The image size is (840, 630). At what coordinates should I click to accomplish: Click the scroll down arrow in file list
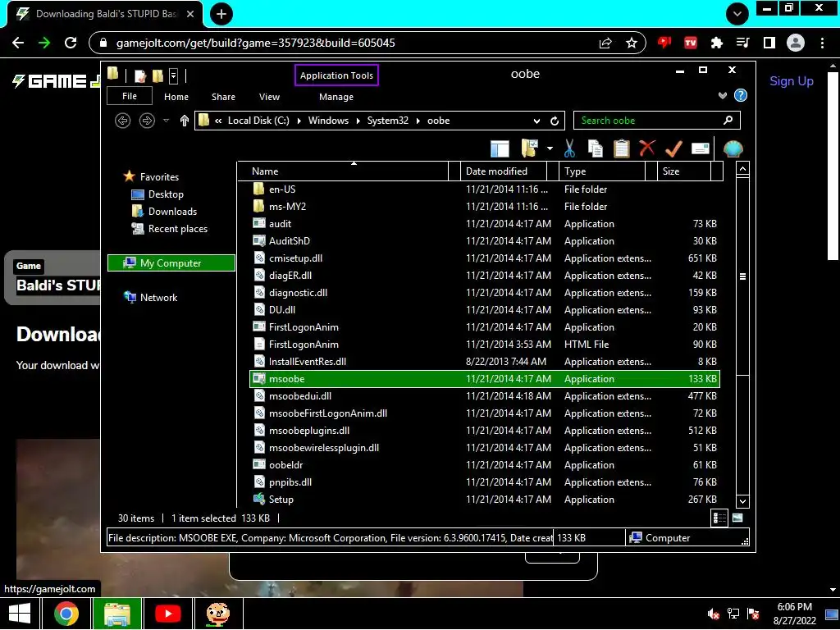(742, 501)
